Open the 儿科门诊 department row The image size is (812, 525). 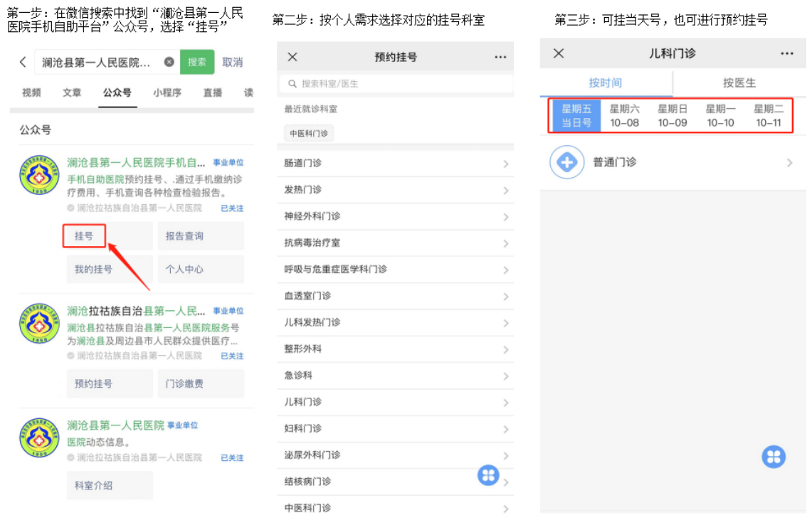point(396,403)
